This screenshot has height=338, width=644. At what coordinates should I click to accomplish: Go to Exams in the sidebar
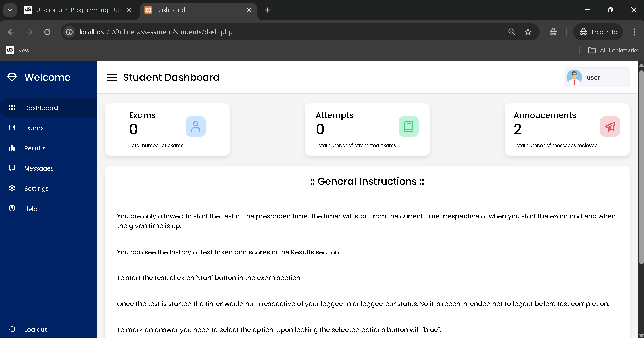tap(34, 128)
